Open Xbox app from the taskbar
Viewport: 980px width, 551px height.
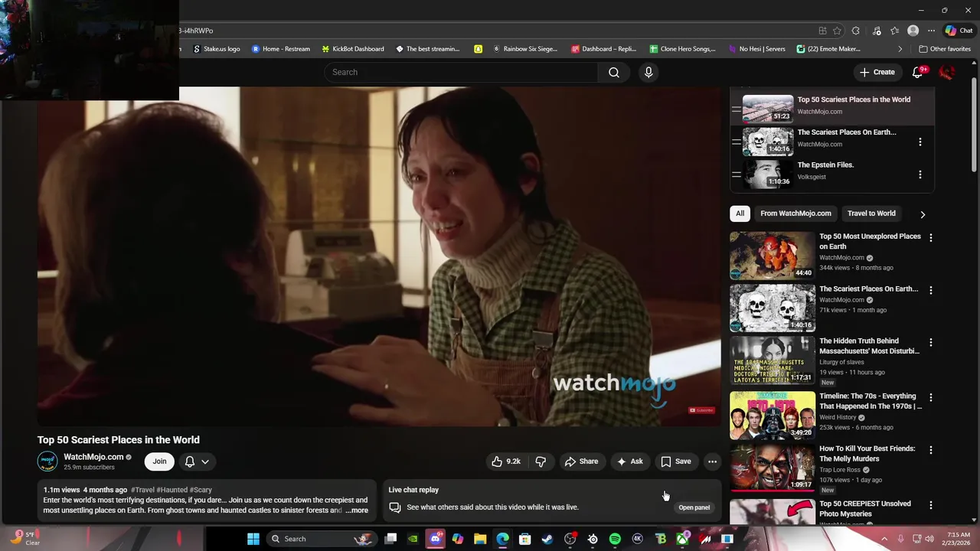point(682,539)
